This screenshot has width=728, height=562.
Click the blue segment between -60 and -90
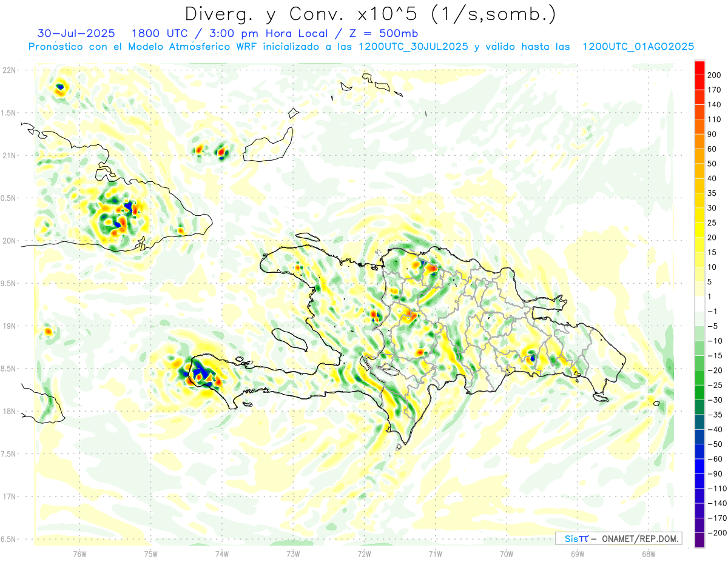click(700, 467)
